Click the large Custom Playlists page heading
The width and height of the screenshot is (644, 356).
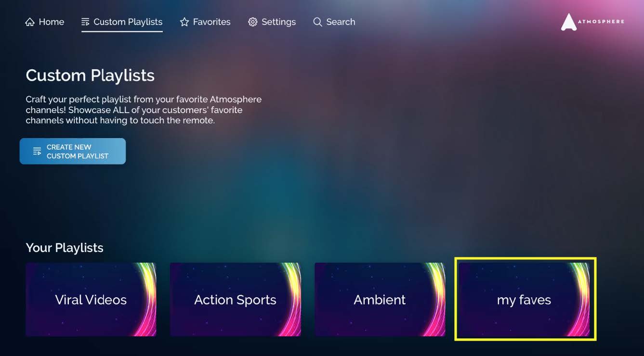(90, 76)
